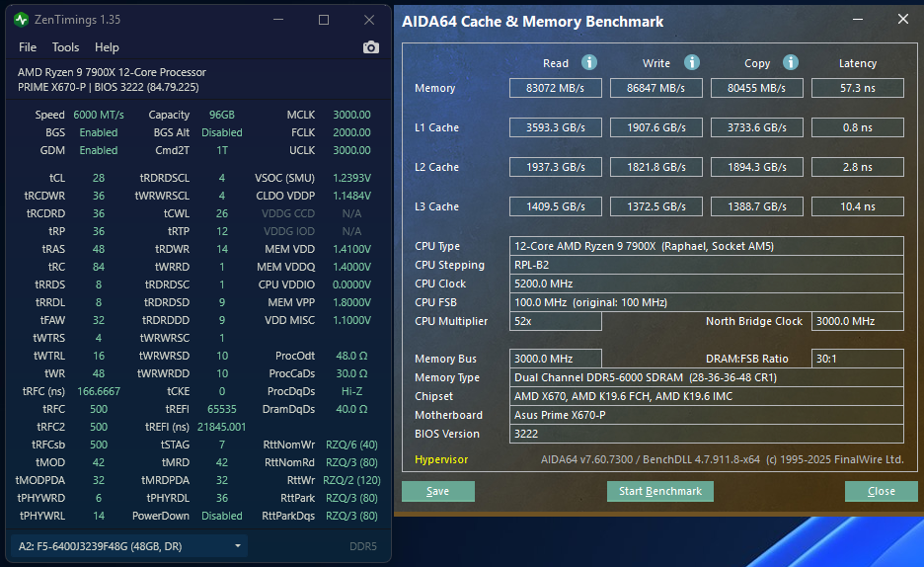The image size is (924, 567).
Task: Click the yellow Hypervisor label
Action: pos(441,459)
